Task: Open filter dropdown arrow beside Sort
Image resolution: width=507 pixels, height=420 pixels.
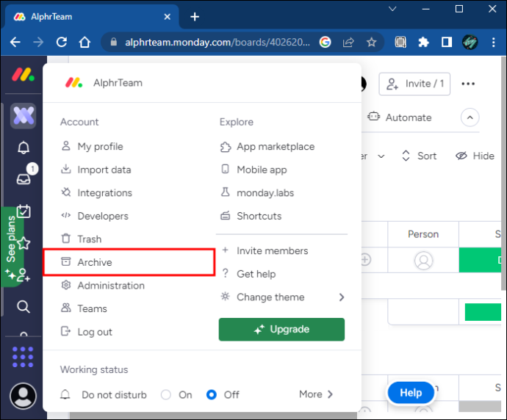Action: click(381, 156)
